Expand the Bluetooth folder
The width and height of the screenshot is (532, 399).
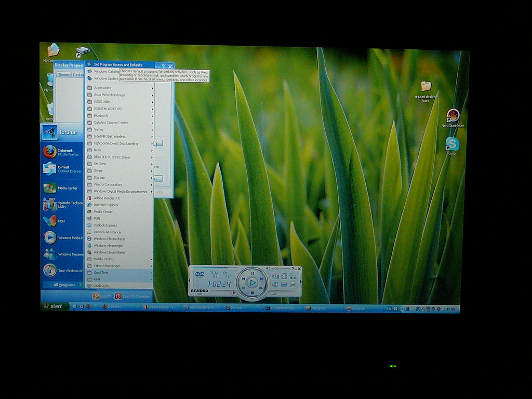point(120,116)
